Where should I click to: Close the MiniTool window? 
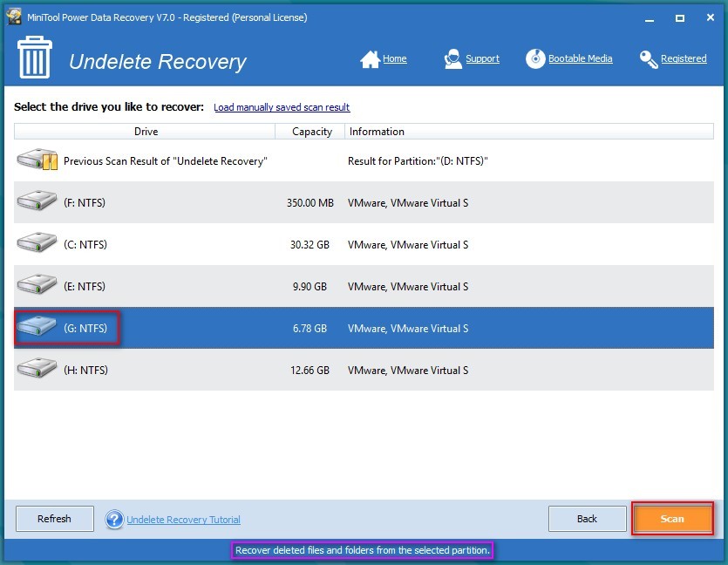711,17
